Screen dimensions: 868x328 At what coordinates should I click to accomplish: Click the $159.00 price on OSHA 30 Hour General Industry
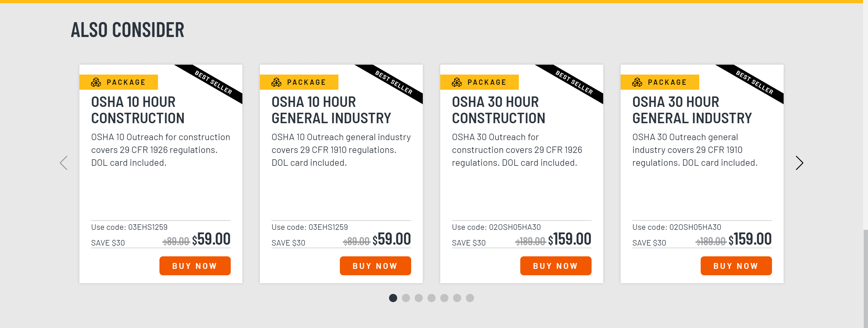click(x=750, y=239)
